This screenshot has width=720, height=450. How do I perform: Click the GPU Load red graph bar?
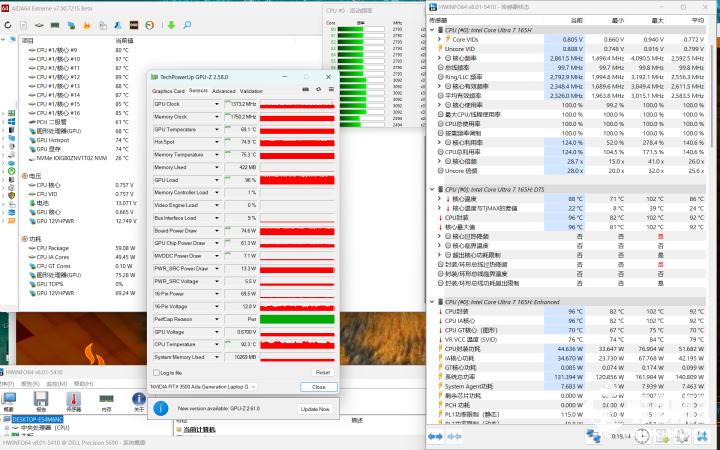coord(297,180)
